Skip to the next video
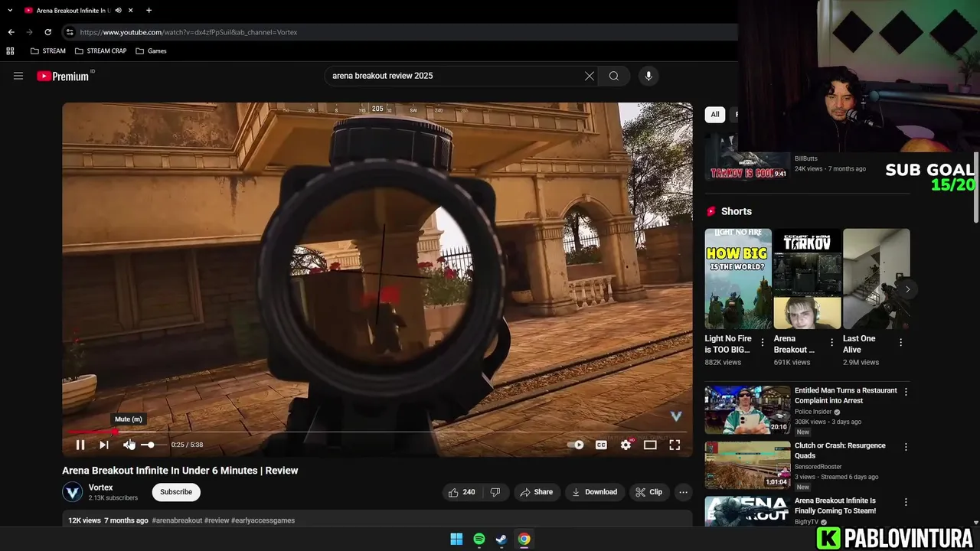Image resolution: width=980 pixels, height=551 pixels. coord(104,445)
